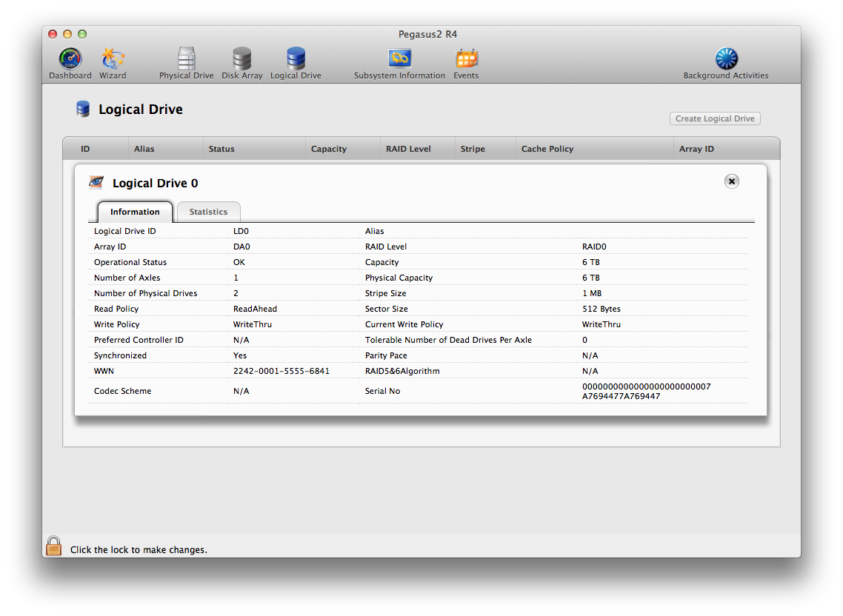
Task: Click the RAID0 level value
Action: [x=594, y=247]
